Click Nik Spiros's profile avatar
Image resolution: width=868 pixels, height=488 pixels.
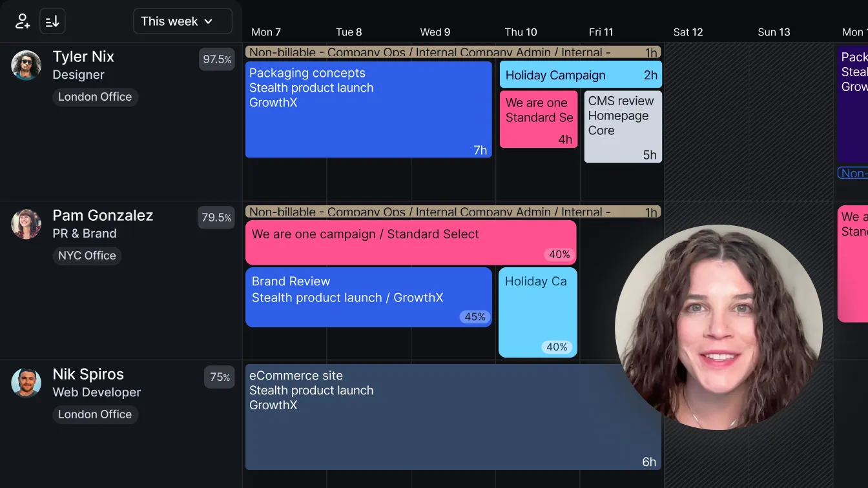coord(26,383)
